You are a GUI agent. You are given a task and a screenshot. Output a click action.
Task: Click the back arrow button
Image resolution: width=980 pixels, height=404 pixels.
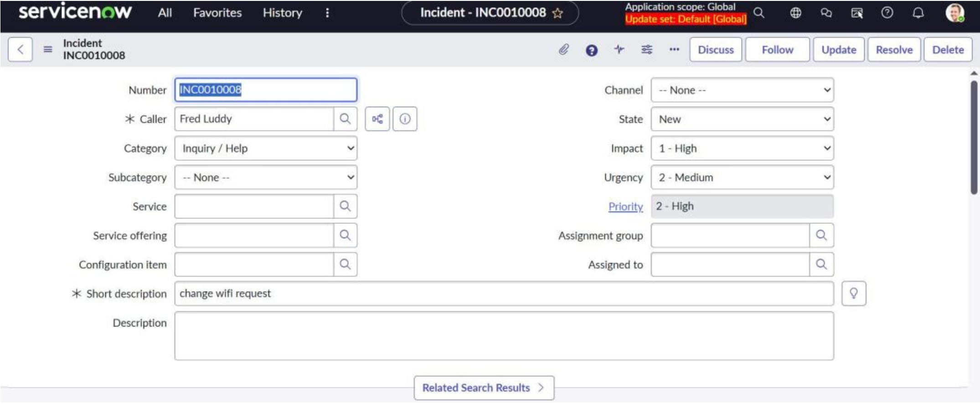click(x=20, y=49)
